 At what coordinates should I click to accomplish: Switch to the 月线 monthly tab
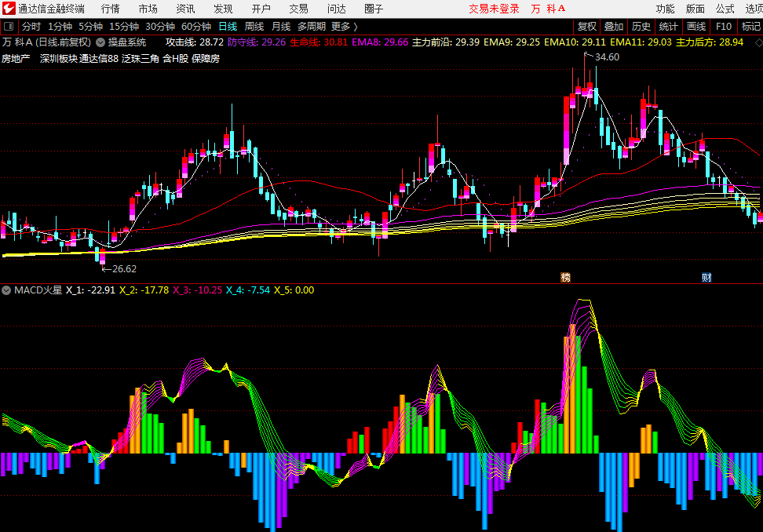[281, 26]
